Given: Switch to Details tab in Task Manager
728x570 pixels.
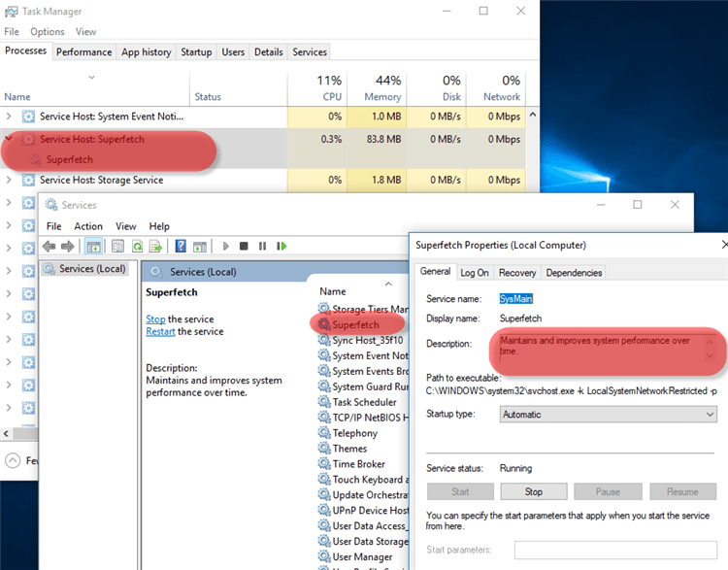Looking at the screenshot, I should pyautogui.click(x=268, y=52).
